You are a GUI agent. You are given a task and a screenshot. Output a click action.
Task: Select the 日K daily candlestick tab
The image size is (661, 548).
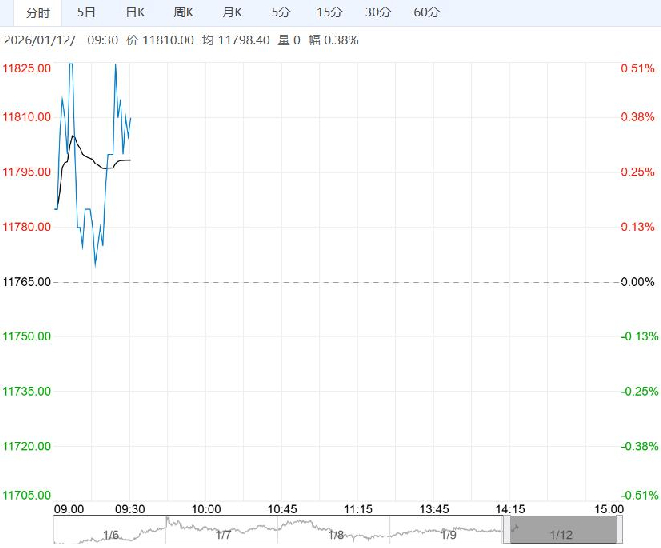coord(135,13)
